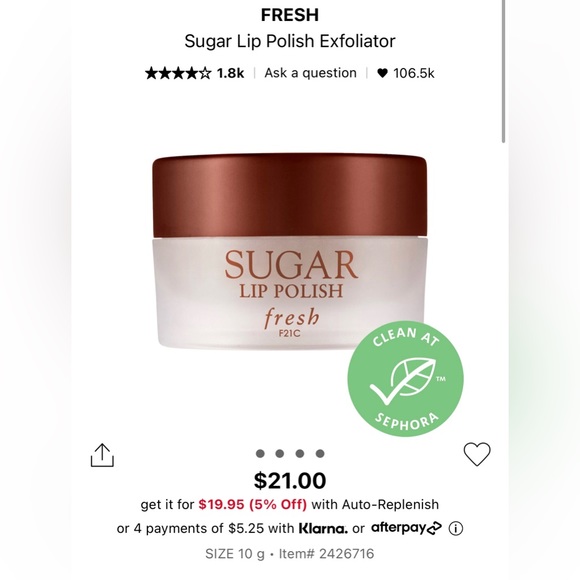This screenshot has height=580, width=580.
Task: Select the first image carousel dot
Action: click(x=260, y=453)
